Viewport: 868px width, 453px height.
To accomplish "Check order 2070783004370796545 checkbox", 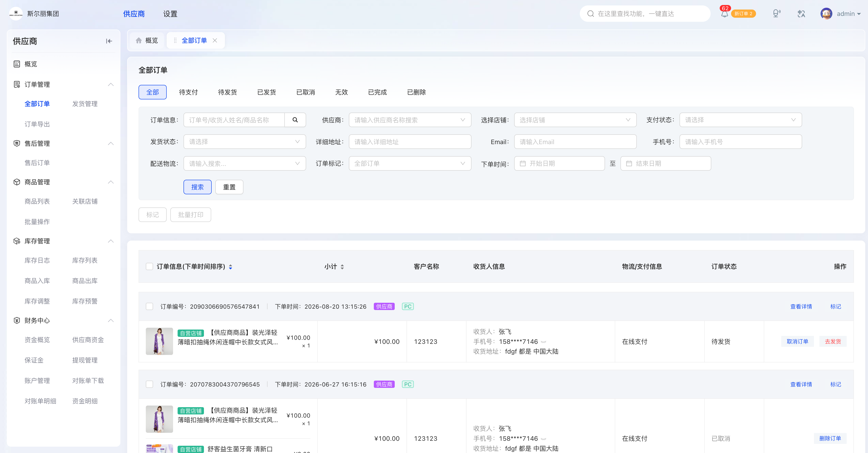I will tap(149, 384).
